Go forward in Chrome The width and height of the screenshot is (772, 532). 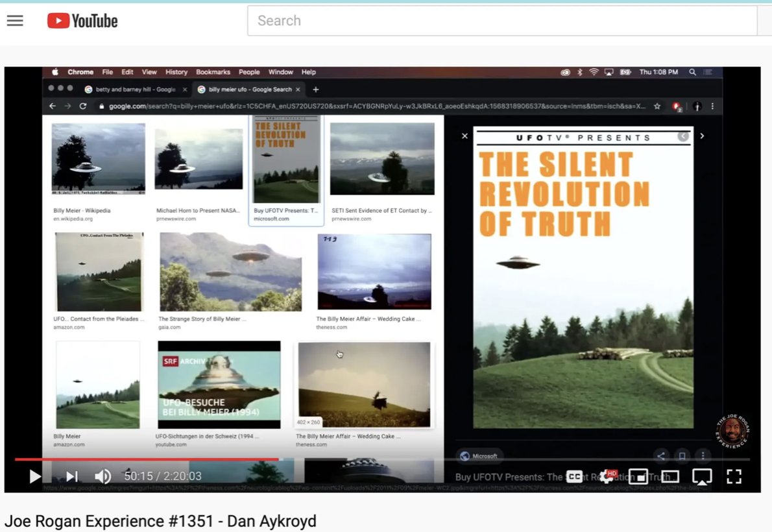click(x=67, y=106)
